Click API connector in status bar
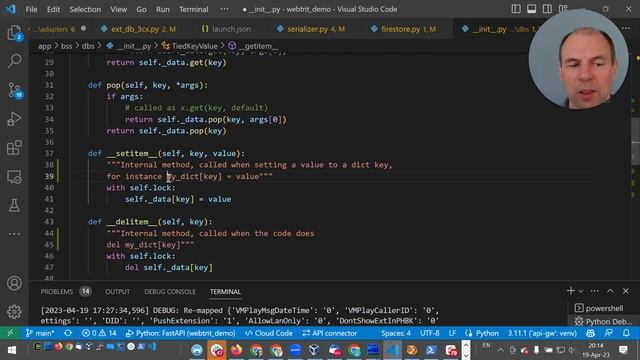 pos(329,333)
